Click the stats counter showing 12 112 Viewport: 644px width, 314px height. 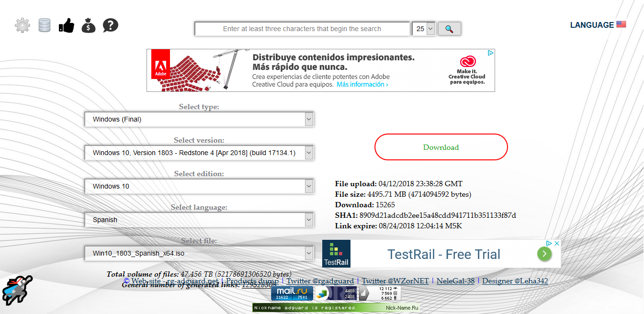coord(380,293)
